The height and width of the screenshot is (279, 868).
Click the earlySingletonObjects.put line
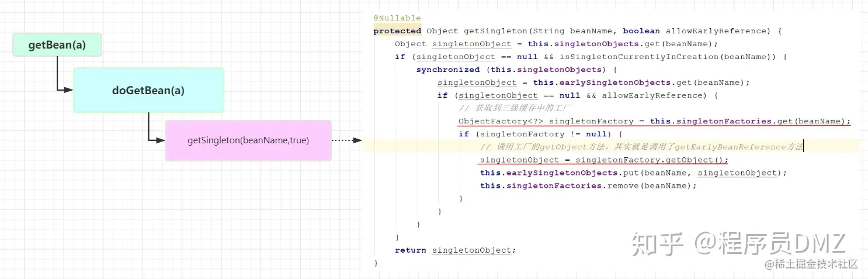[x=634, y=173]
